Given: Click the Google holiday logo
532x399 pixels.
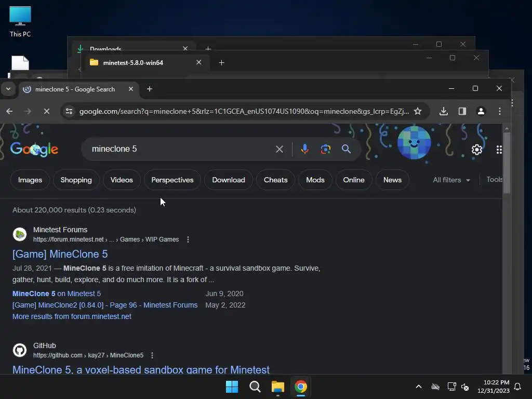Looking at the screenshot, I should (34, 149).
